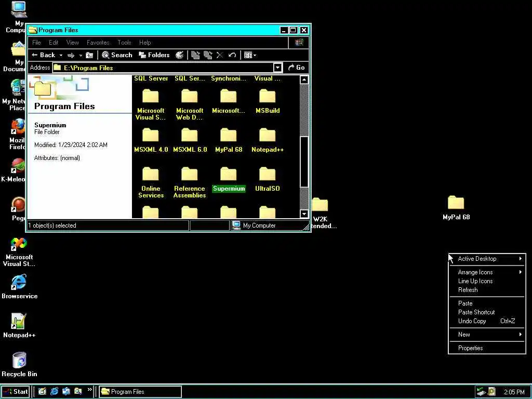The width and height of the screenshot is (532, 399).
Task: Choose Paste Shortcut from context menu
Action: (487, 312)
